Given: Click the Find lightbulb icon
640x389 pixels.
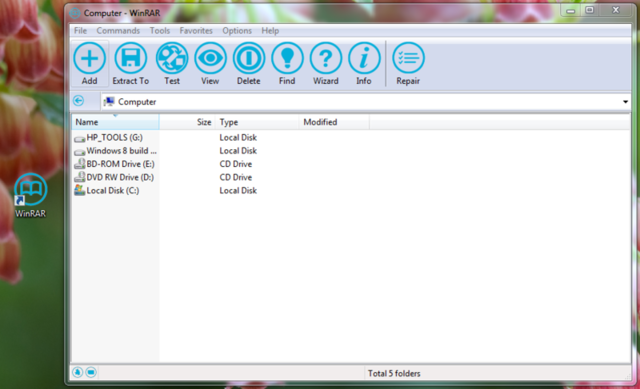Looking at the screenshot, I should pyautogui.click(x=287, y=58).
